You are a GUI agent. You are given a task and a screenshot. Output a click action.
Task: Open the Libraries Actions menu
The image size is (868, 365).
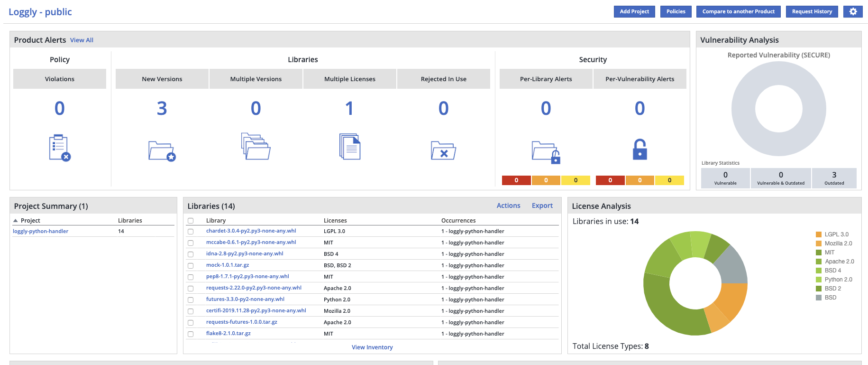tap(508, 206)
